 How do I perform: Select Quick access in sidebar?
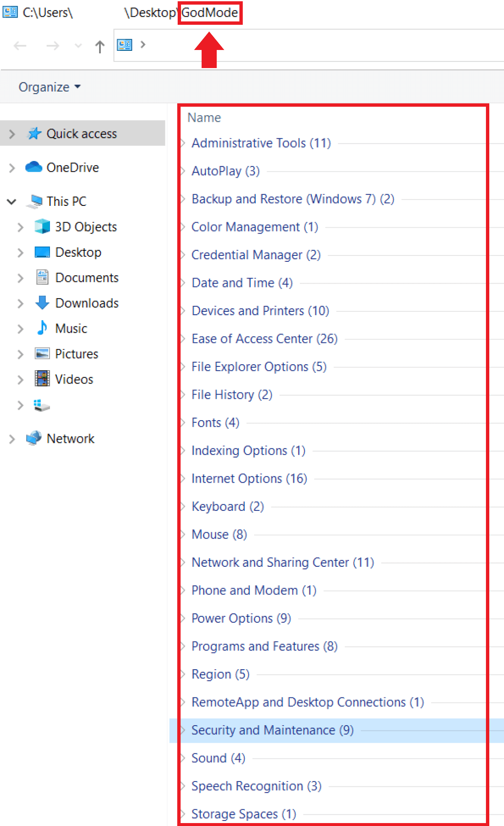tap(82, 134)
